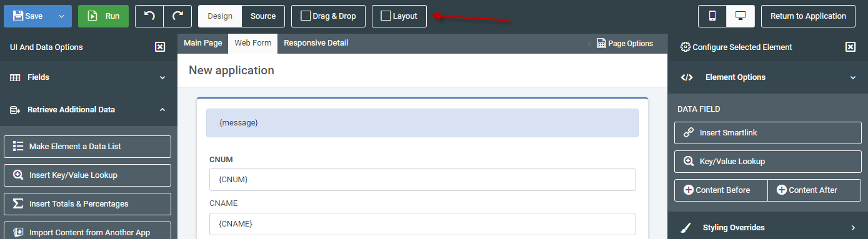Click the Run button
Image resolution: width=868 pixels, height=239 pixels.
click(103, 16)
